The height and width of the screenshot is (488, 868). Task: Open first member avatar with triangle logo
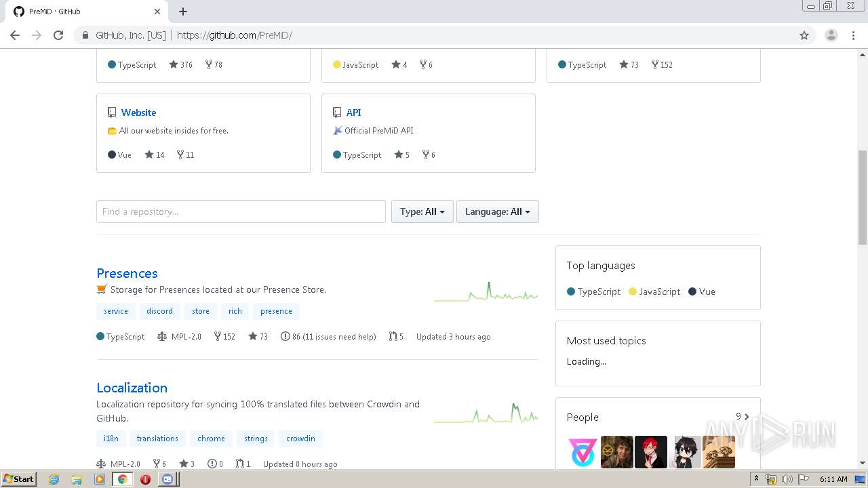pyautogui.click(x=583, y=452)
